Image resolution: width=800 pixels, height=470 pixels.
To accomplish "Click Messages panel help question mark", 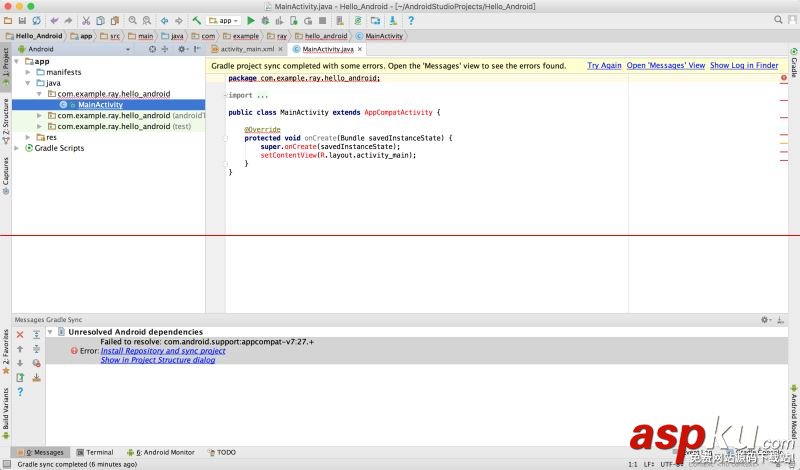I will [20, 392].
